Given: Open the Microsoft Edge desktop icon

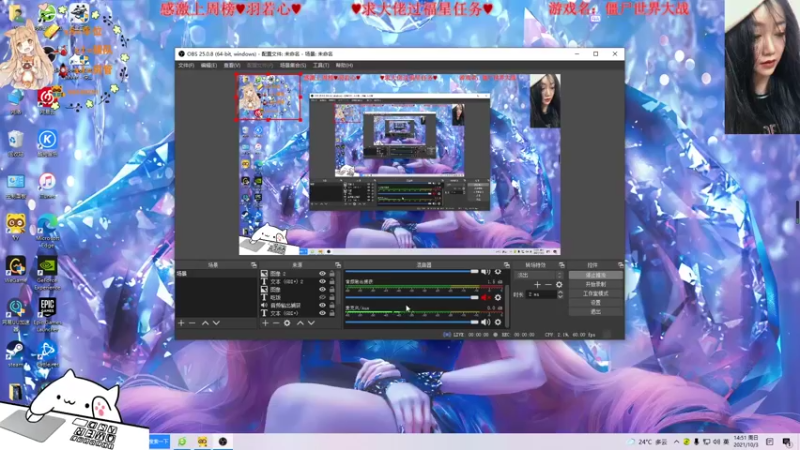Looking at the screenshot, I should click(x=47, y=229).
